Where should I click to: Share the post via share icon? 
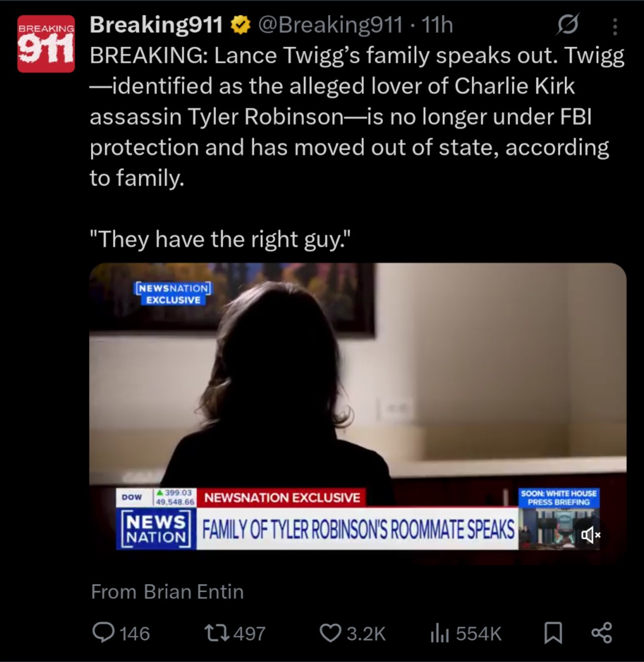[x=602, y=633]
